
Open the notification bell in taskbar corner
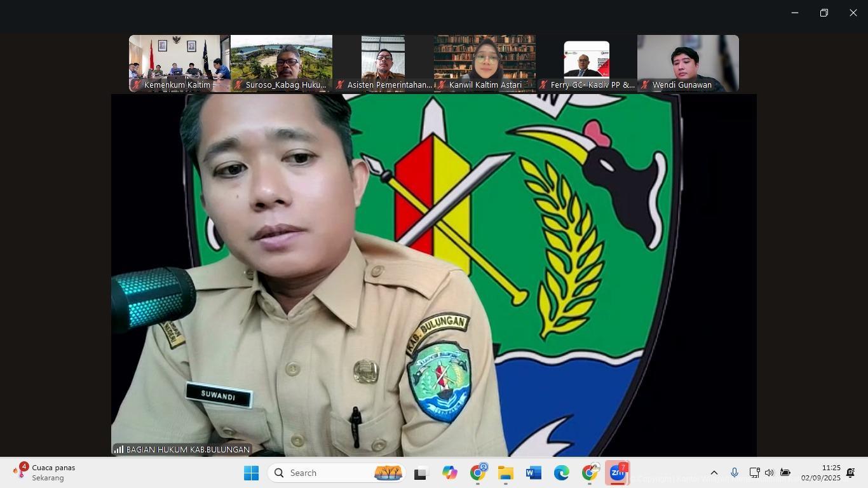pyautogui.click(x=851, y=473)
